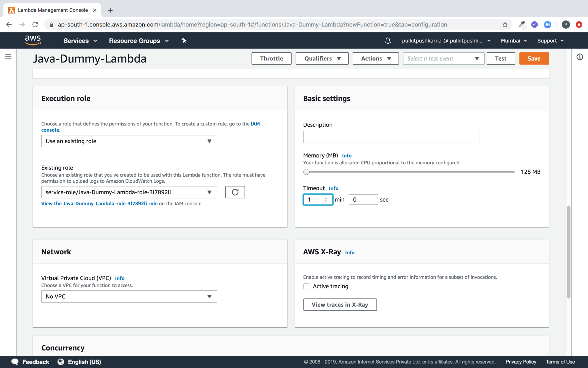Viewport: 588px width, 368px height.
Task: Click the Description text field
Action: 391,137
